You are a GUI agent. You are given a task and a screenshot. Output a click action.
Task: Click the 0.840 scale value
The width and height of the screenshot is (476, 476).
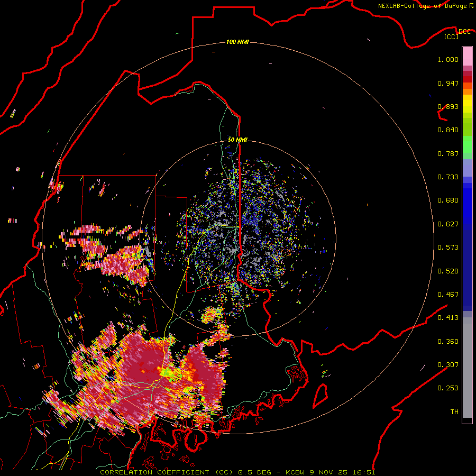(x=448, y=130)
